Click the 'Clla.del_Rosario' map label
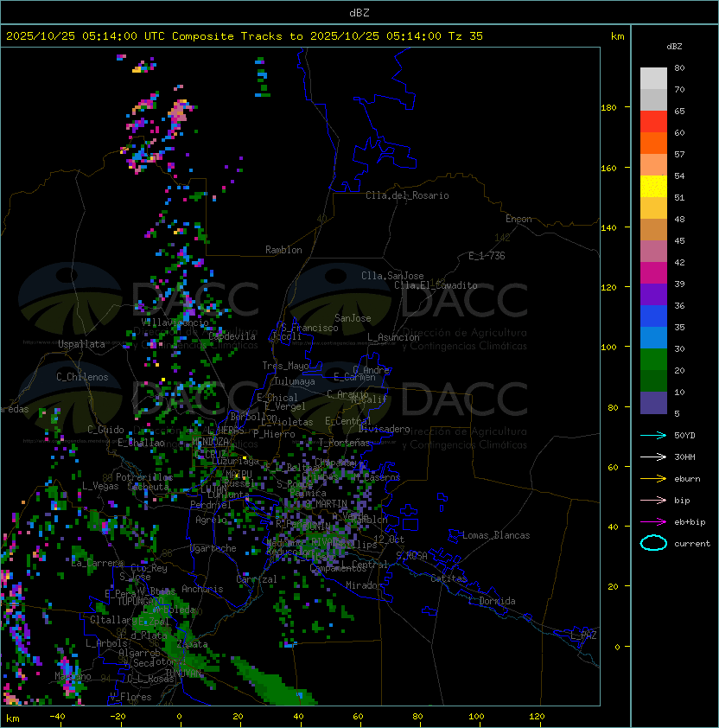This screenshot has width=719, height=728. click(407, 195)
